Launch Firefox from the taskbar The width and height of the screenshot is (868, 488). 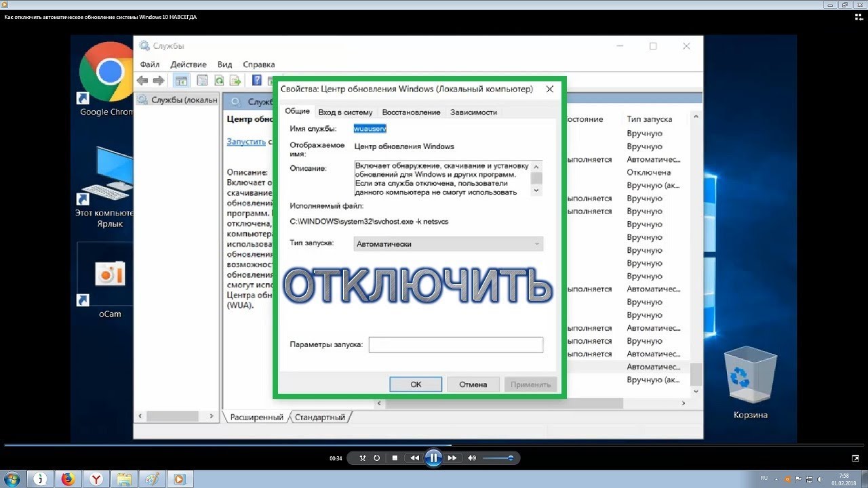(68, 479)
